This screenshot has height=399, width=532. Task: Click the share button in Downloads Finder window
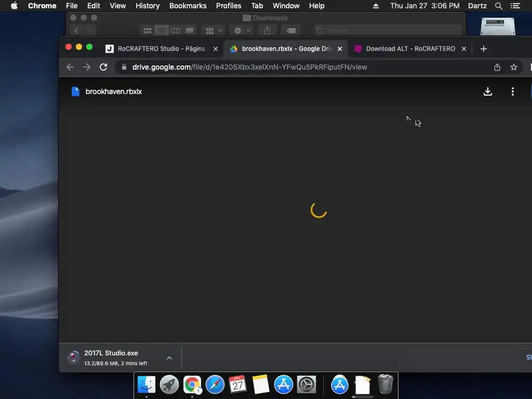(268, 31)
